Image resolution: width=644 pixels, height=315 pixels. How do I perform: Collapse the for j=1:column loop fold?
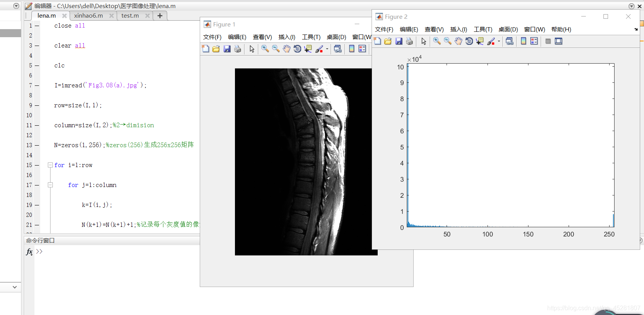[50, 185]
